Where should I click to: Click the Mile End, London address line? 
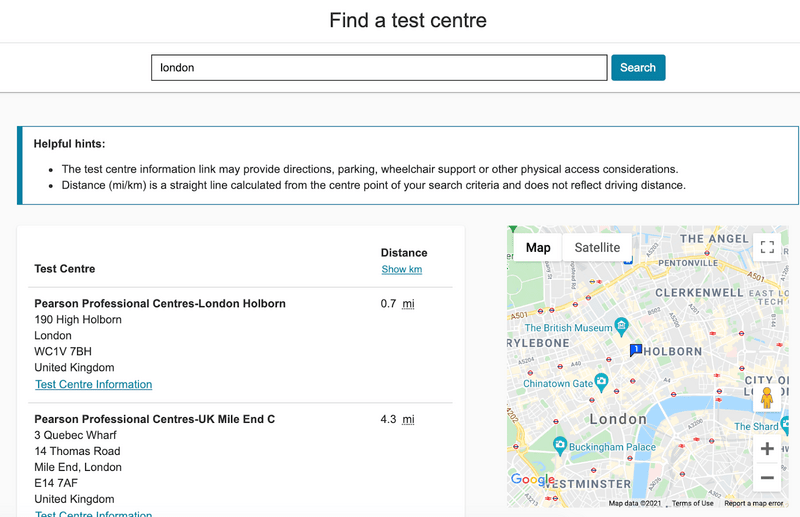(x=78, y=467)
